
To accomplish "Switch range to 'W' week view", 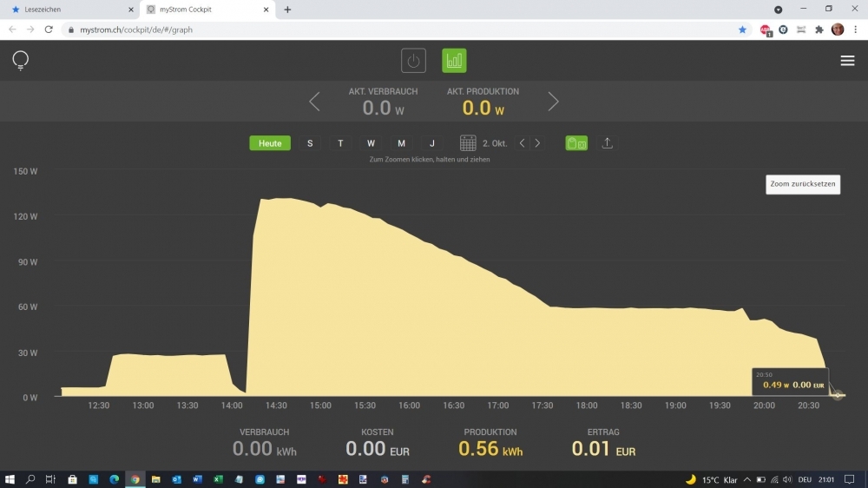I will tap(371, 143).
